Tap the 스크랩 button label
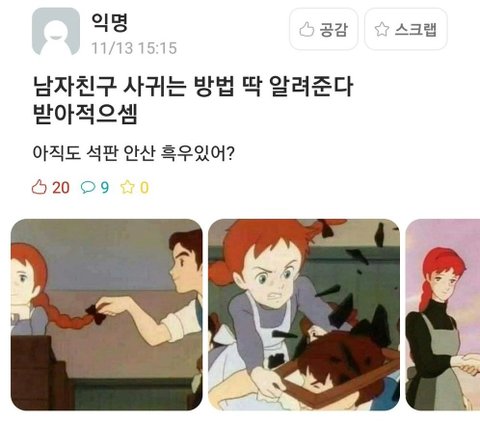Viewport: 480px width, 423px height. pyautogui.click(x=416, y=30)
